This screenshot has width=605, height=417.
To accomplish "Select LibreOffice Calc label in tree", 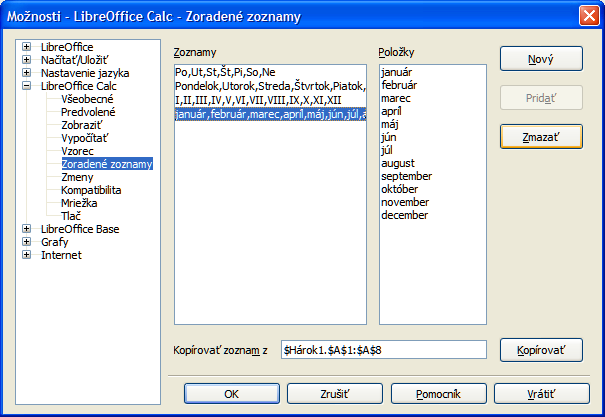I will 79,86.
